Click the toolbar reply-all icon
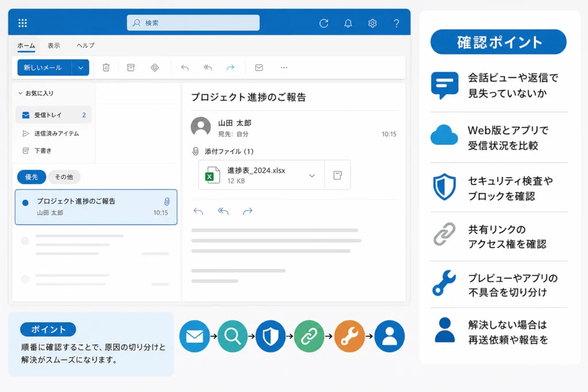 click(208, 68)
